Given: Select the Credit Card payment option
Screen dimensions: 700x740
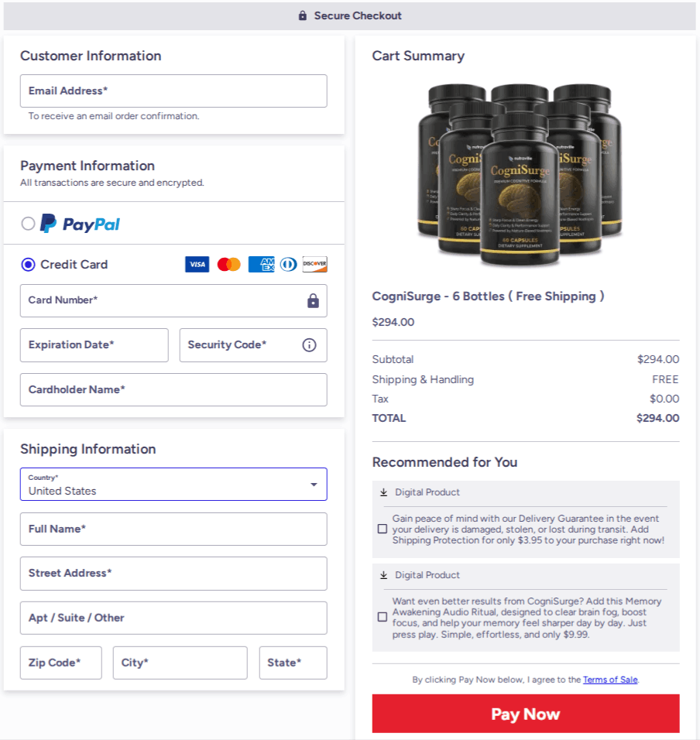Looking at the screenshot, I should (28, 264).
